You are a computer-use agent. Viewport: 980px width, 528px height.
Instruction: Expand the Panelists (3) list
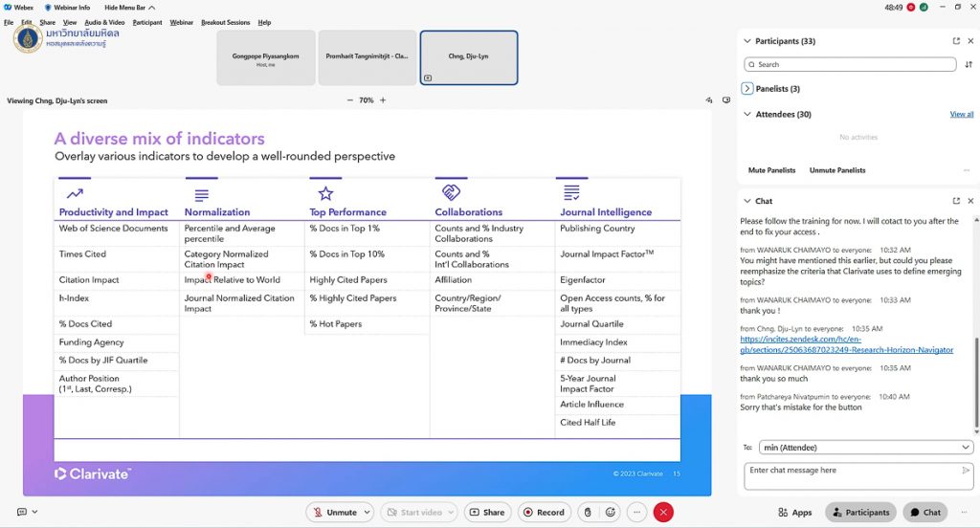tap(747, 89)
